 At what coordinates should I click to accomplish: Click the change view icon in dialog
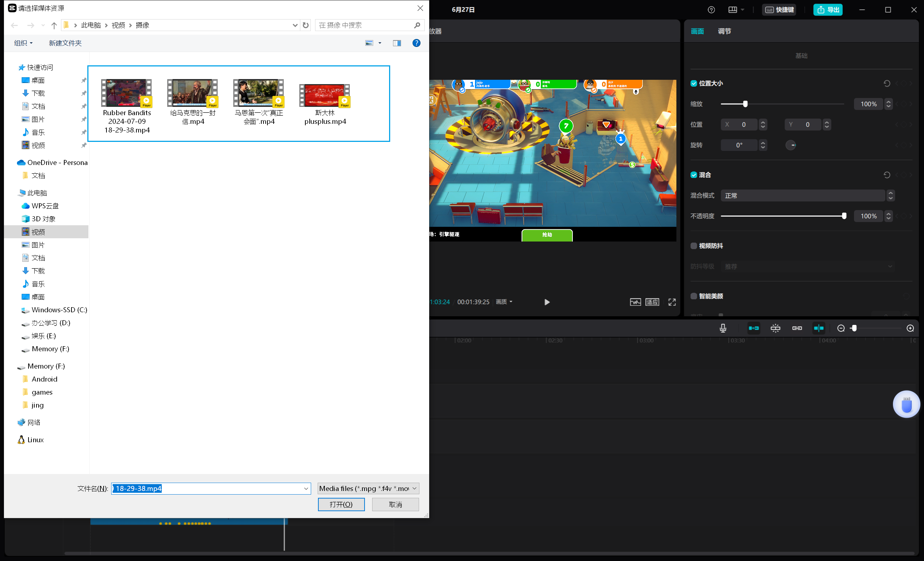click(369, 43)
